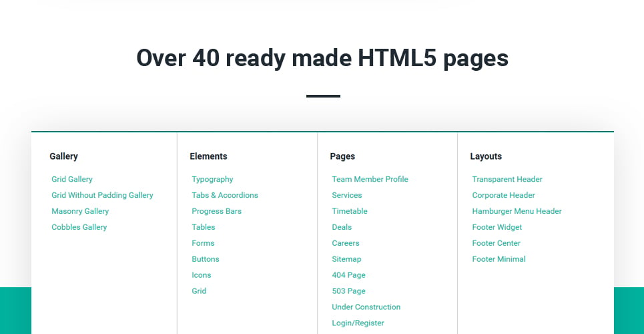Open the Forms elements link

coord(203,244)
